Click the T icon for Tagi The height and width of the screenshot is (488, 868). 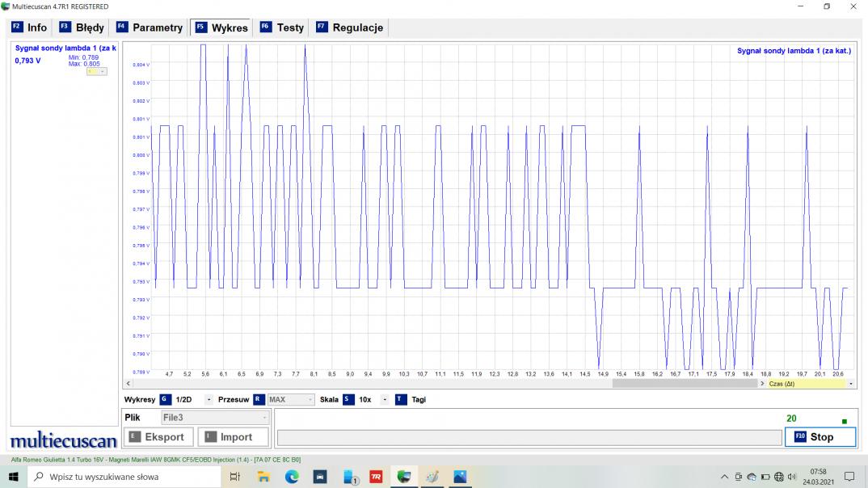[x=401, y=399]
